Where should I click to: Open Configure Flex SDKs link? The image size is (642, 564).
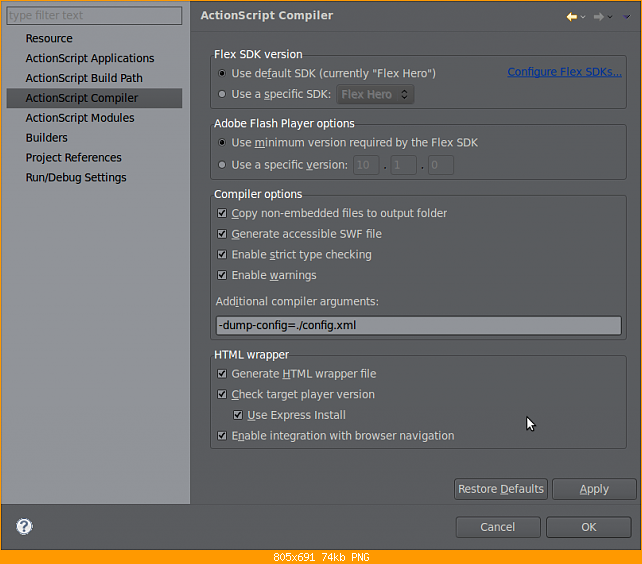[565, 72]
